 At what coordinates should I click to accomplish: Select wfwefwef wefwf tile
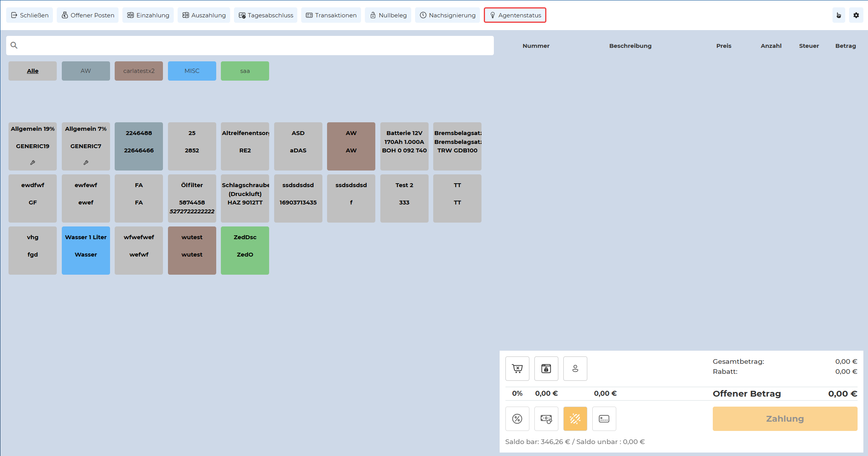coord(139,250)
